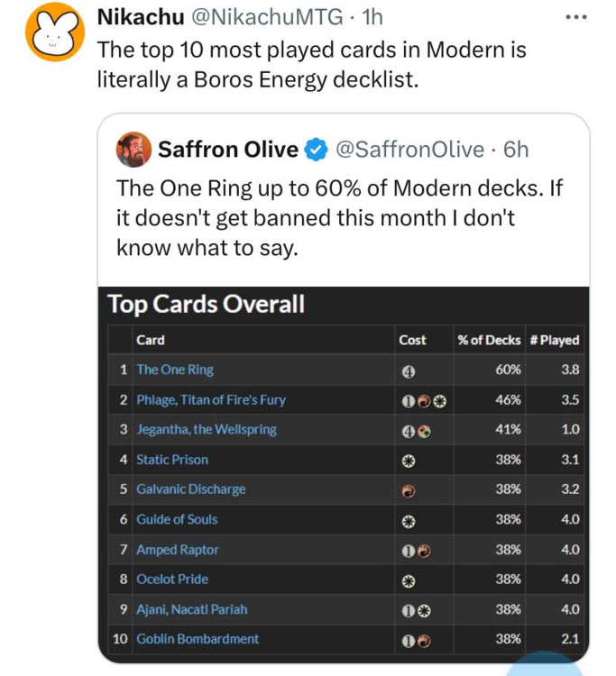Open Phlage, Titan of Fire's Fury link
The height and width of the screenshot is (676, 616).
(x=210, y=399)
